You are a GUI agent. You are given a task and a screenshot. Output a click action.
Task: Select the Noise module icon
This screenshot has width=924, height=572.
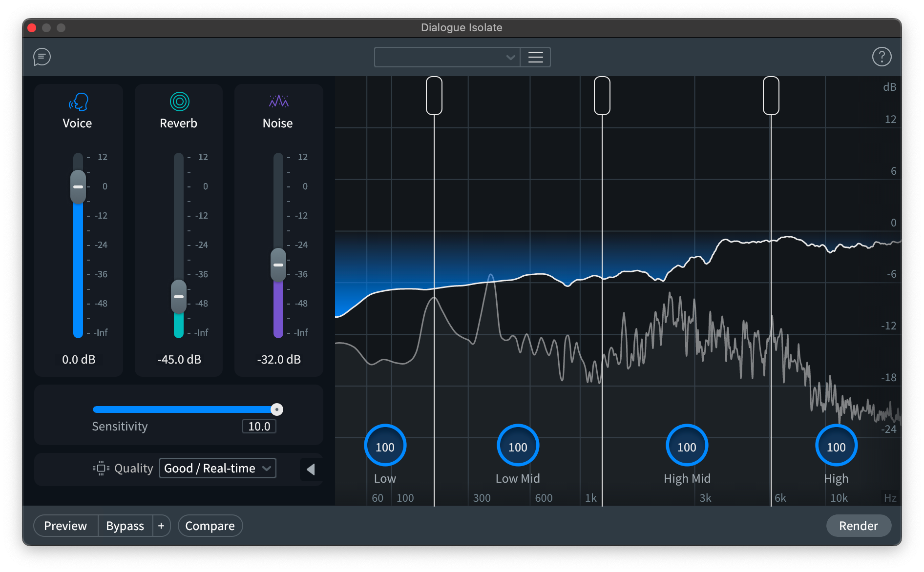tap(278, 102)
